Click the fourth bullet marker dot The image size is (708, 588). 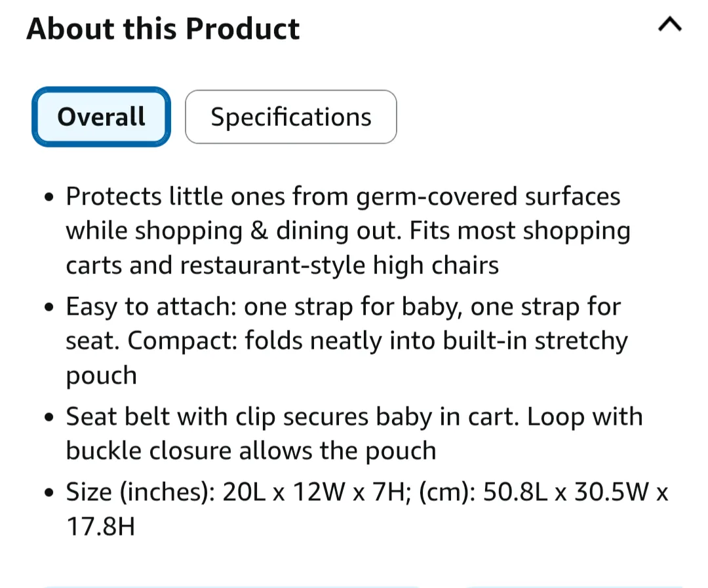pos(47,492)
